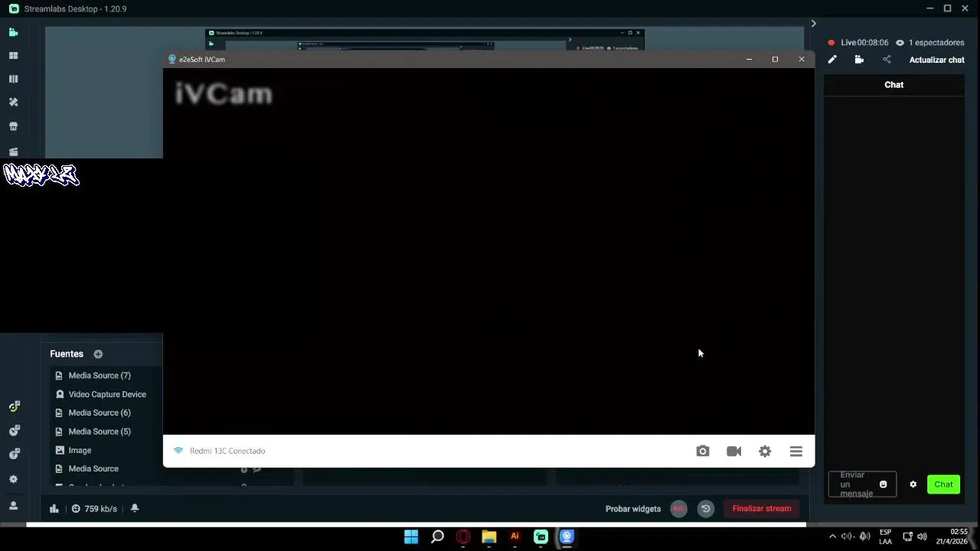Open performance stats bar chart icon
The height and width of the screenshot is (551, 980).
[x=54, y=509]
